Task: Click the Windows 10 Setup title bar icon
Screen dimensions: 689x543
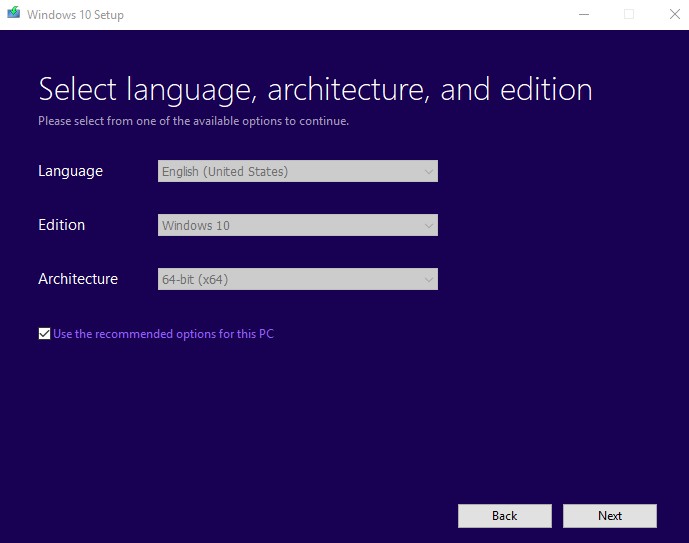Action: (x=14, y=13)
